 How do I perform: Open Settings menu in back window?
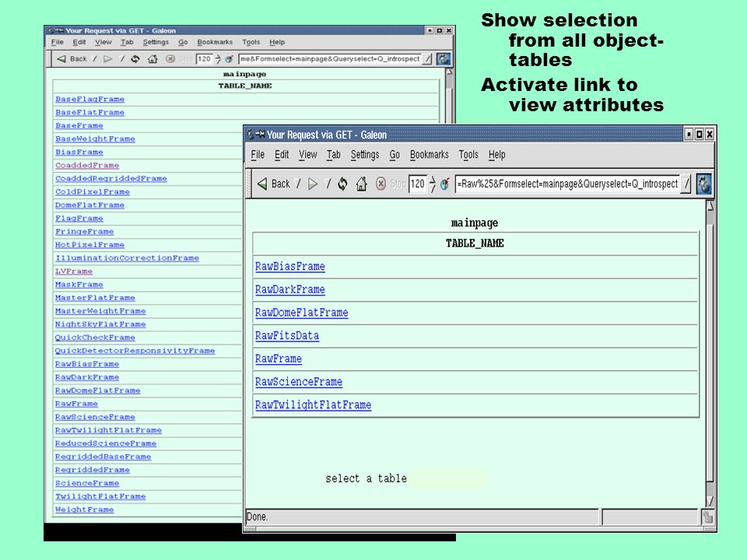click(x=156, y=42)
